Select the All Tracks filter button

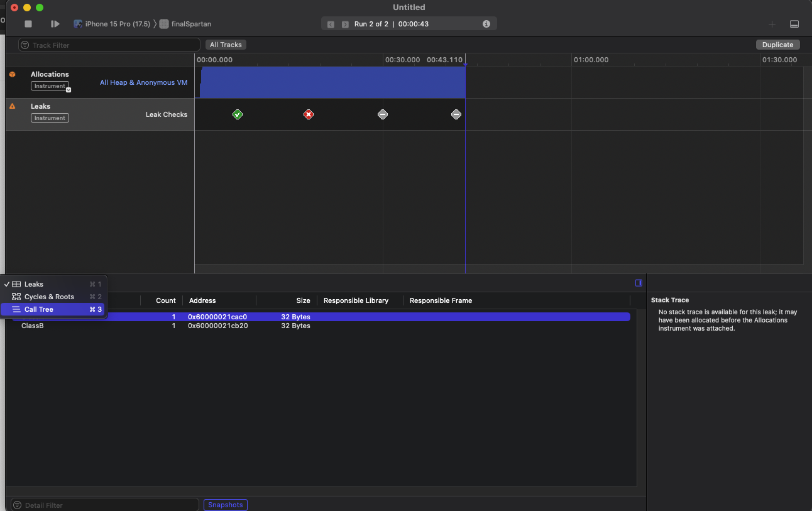(x=226, y=45)
